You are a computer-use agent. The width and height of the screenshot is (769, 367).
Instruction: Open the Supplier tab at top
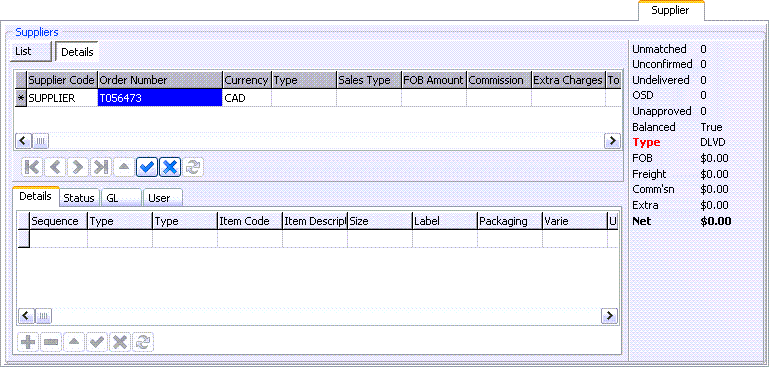coord(670,10)
